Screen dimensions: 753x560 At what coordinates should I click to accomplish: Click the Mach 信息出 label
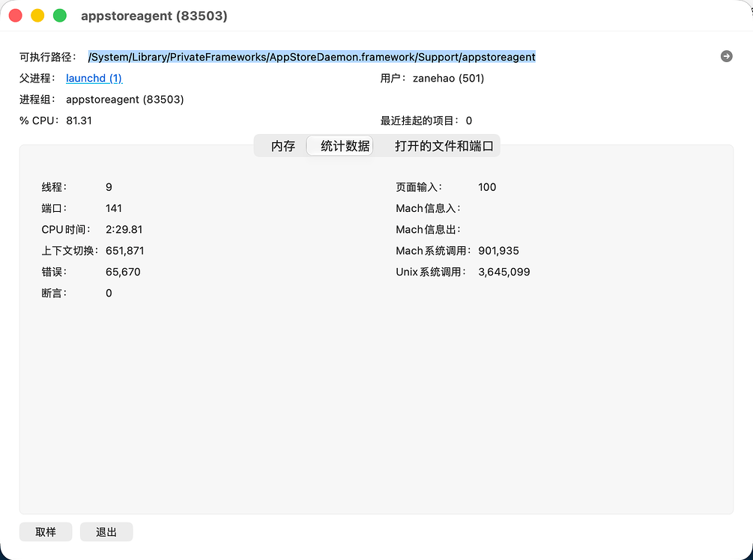pos(428,229)
